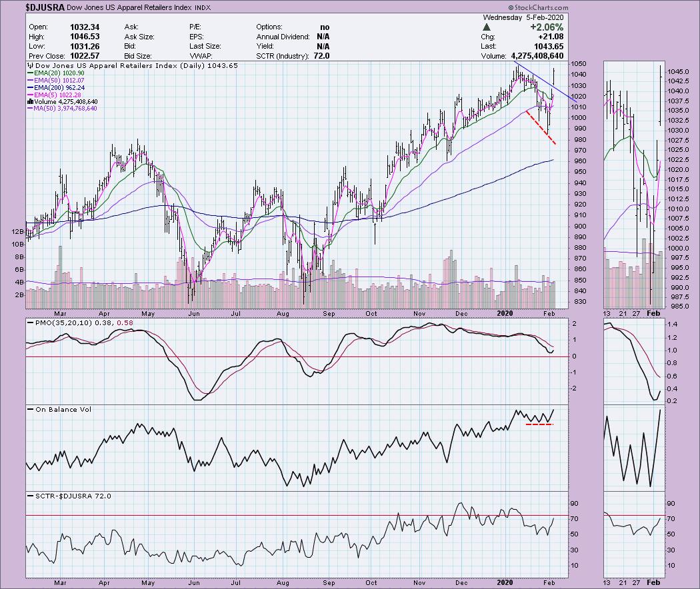Click the 12B volume axis label
The width and height of the screenshot is (700, 589).
point(18,232)
